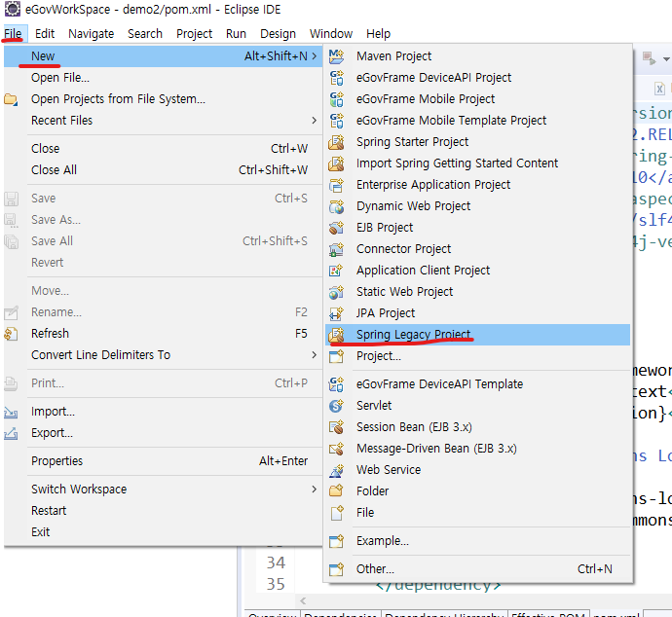The width and height of the screenshot is (672, 617).
Task: Open the Edit menu
Action: pyautogui.click(x=45, y=34)
